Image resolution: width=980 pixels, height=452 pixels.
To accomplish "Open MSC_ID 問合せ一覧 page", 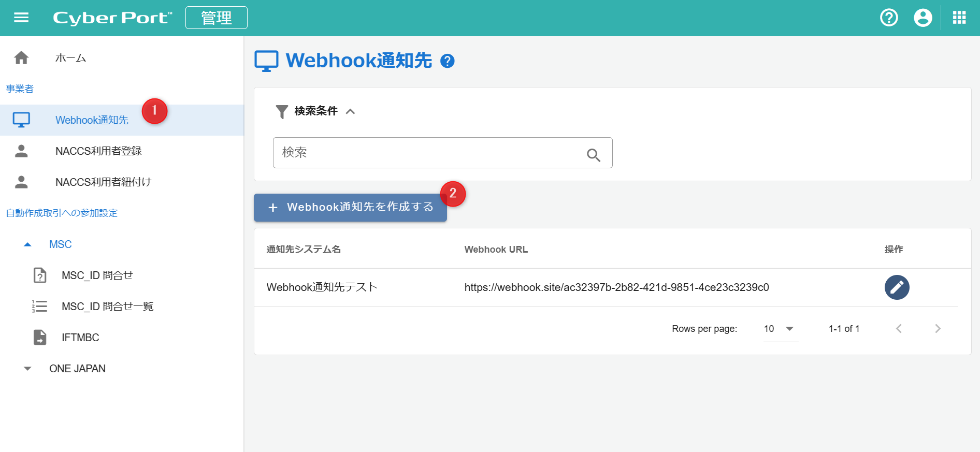I will click(x=107, y=307).
